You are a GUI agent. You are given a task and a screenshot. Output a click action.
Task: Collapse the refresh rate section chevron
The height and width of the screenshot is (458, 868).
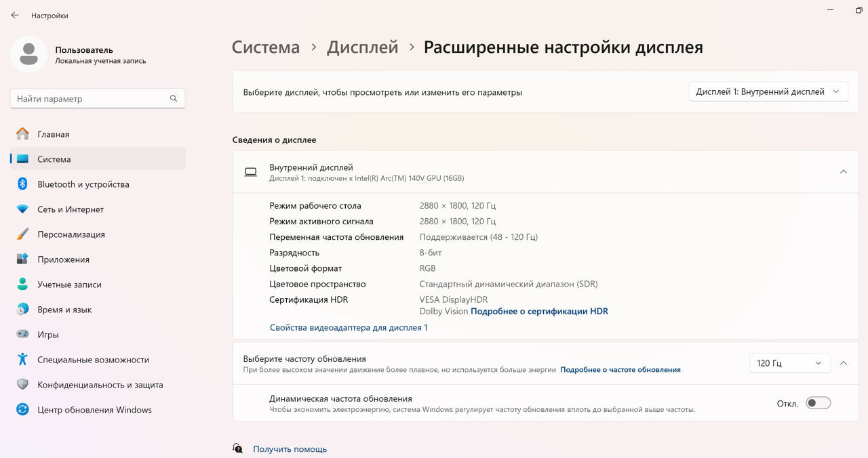843,363
